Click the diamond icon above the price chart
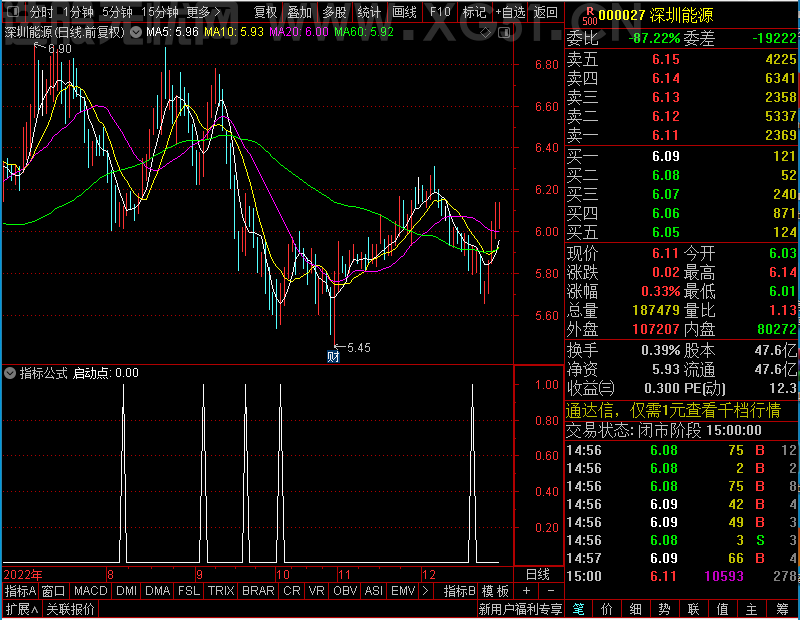800x620 pixels. [x=486, y=33]
